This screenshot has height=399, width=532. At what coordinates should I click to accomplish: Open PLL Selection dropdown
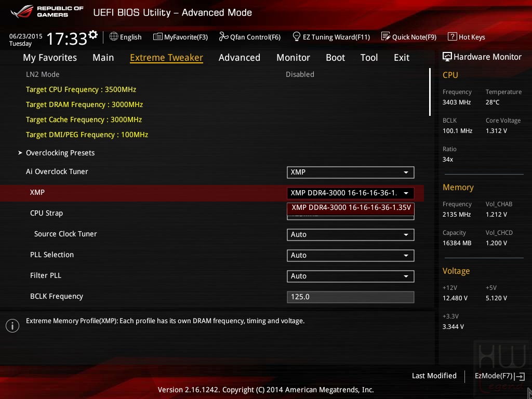coord(350,255)
